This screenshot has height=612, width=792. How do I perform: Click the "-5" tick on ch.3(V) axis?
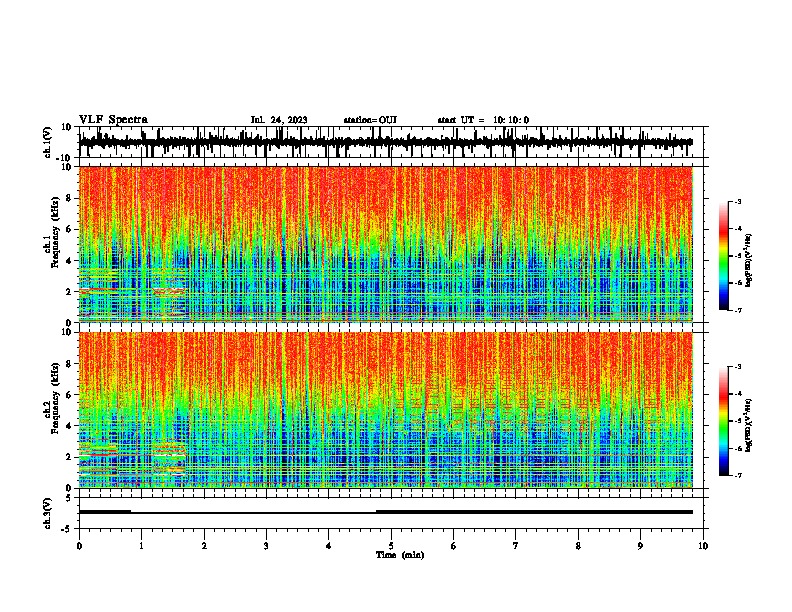(x=68, y=529)
